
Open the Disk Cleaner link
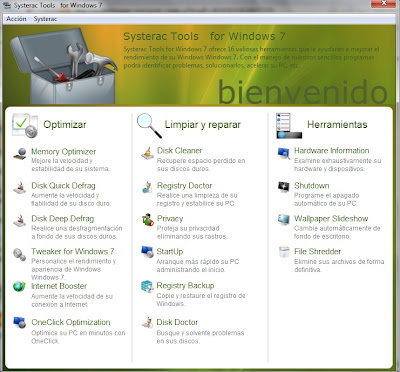(x=180, y=151)
